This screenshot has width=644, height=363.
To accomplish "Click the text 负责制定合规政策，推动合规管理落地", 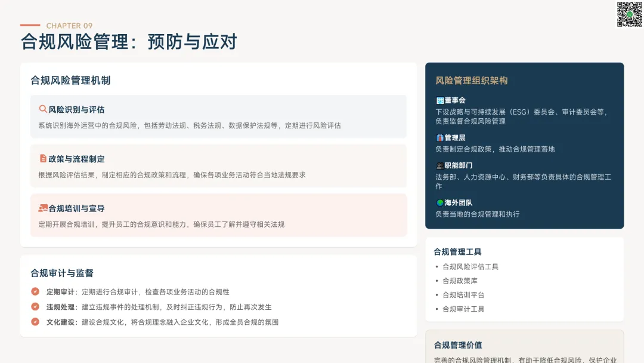I will click(x=495, y=149).
